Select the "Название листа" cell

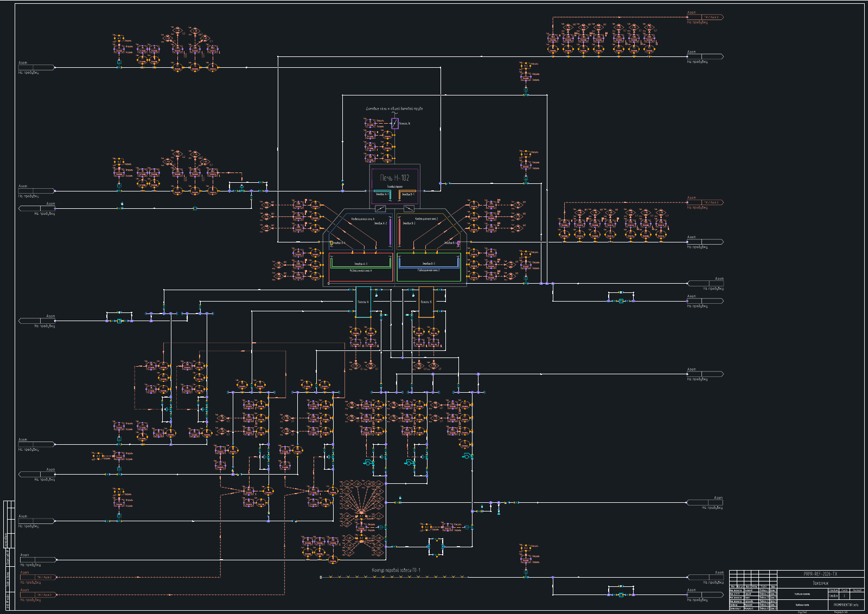(802, 605)
